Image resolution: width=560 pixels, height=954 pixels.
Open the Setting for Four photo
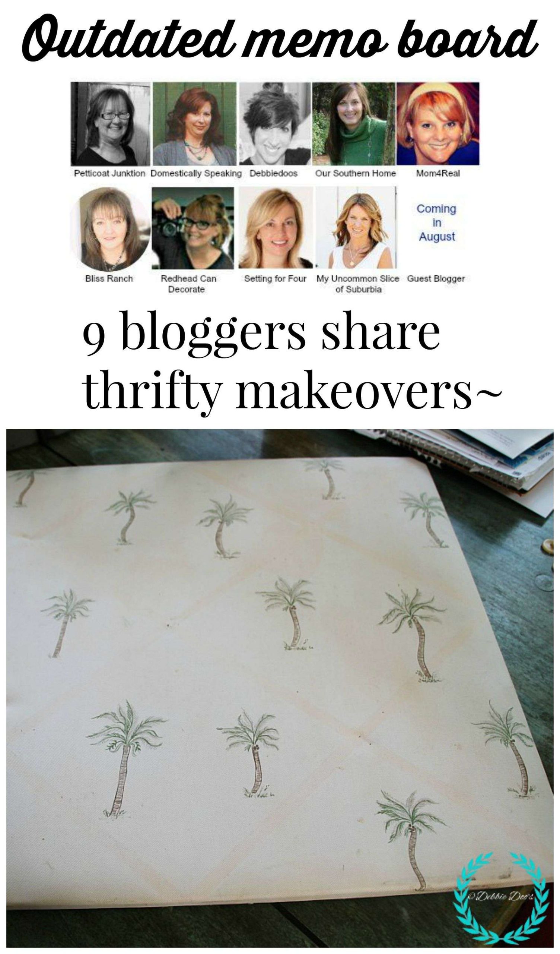pyautogui.click(x=276, y=228)
